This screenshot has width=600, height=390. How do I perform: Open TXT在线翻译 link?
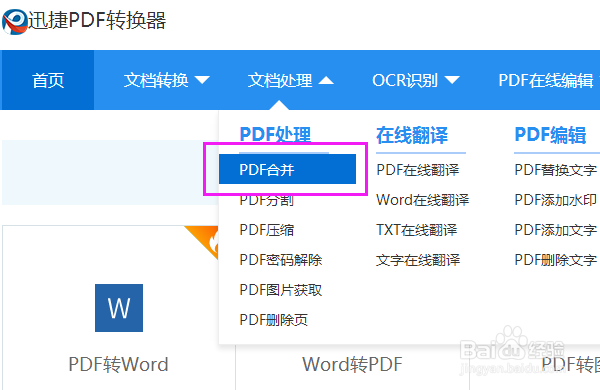point(417,230)
